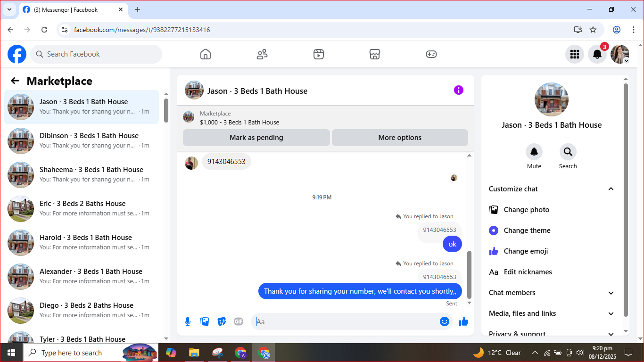
Task: Click the received message 9143046553
Action: click(227, 162)
